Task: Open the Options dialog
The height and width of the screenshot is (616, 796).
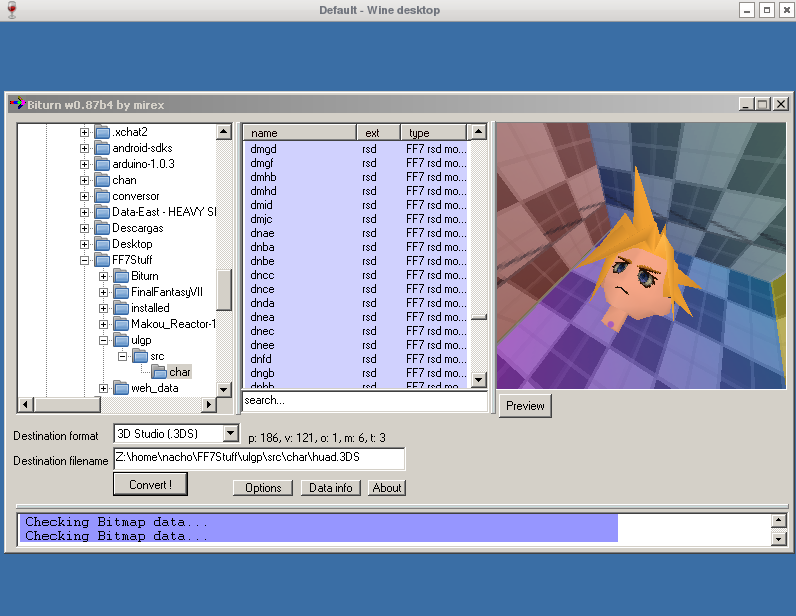Action: coord(263,488)
